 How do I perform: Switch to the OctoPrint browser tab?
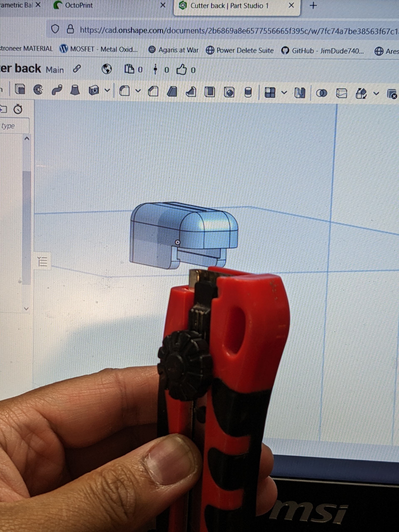[x=79, y=6]
